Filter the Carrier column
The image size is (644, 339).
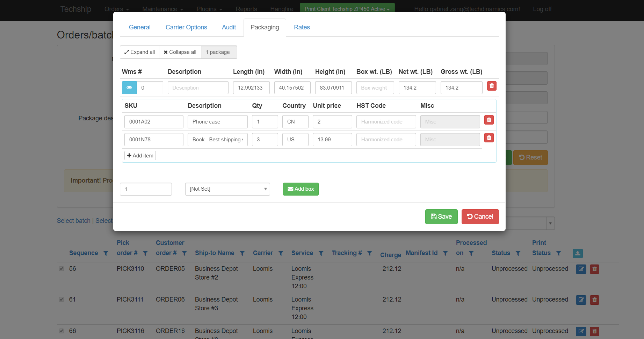tap(281, 253)
